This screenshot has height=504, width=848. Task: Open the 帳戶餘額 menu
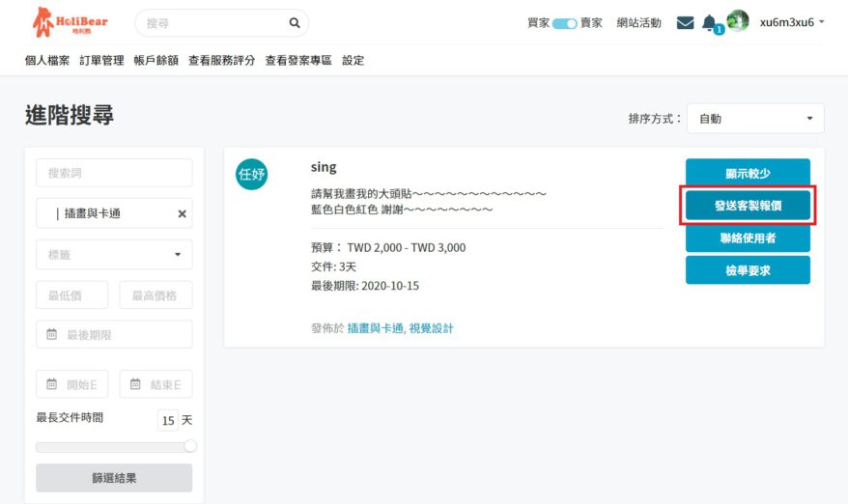(156, 61)
